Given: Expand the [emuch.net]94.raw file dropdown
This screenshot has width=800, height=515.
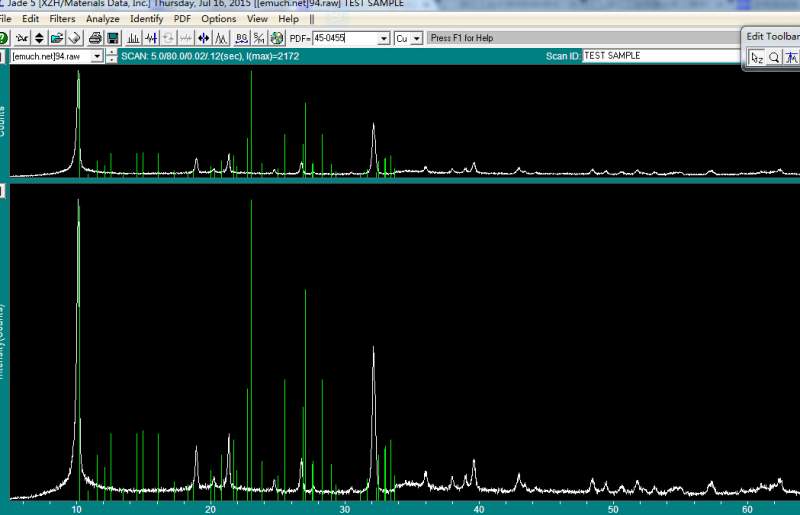Looking at the screenshot, I should coord(97,57).
